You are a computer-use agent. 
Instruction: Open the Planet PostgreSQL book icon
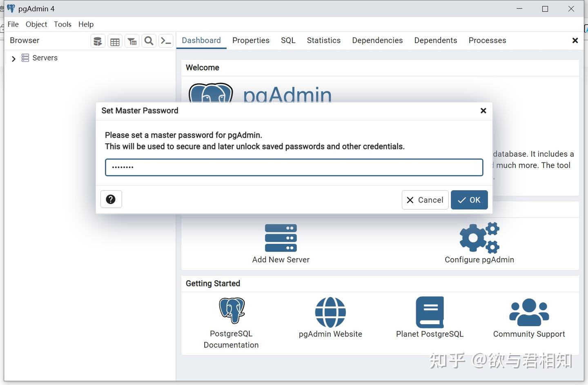[430, 312]
